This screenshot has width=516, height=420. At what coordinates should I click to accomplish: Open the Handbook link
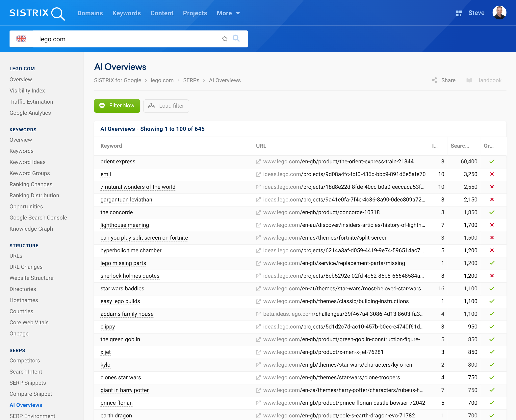484,80
